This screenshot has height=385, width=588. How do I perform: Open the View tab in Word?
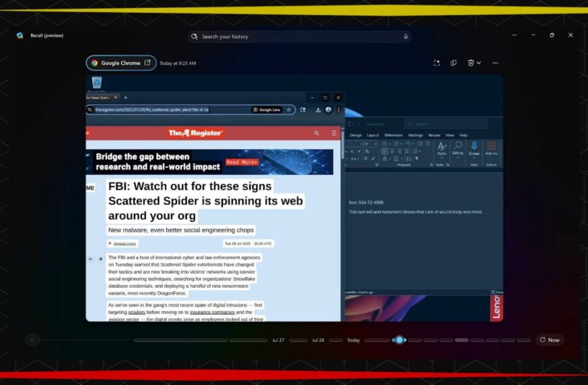[449, 135]
